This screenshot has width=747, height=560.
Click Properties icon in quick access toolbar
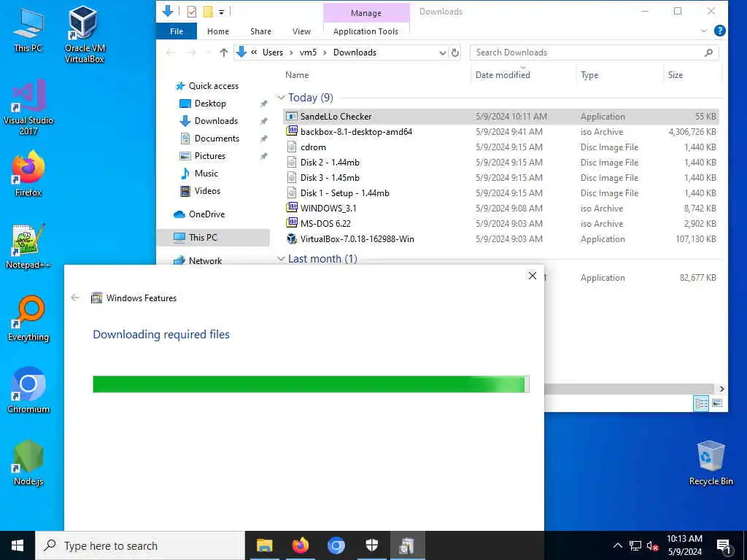(x=192, y=12)
